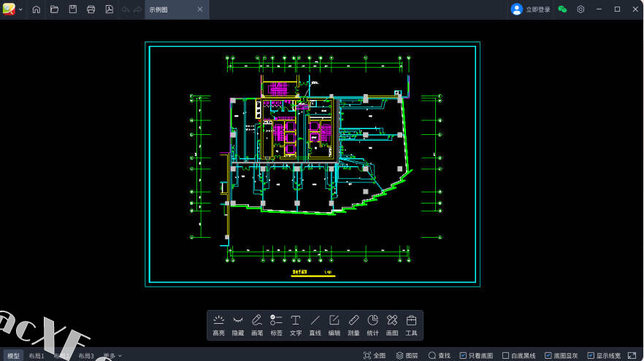Enable the 白底黑线 checkbox

(x=506, y=356)
